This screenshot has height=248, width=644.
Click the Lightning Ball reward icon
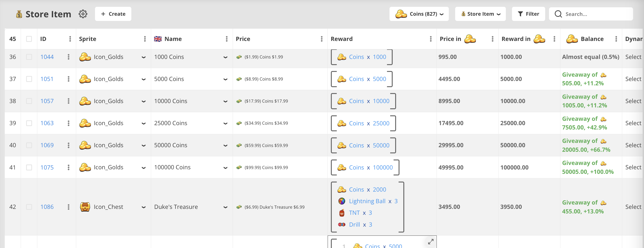coord(342,201)
